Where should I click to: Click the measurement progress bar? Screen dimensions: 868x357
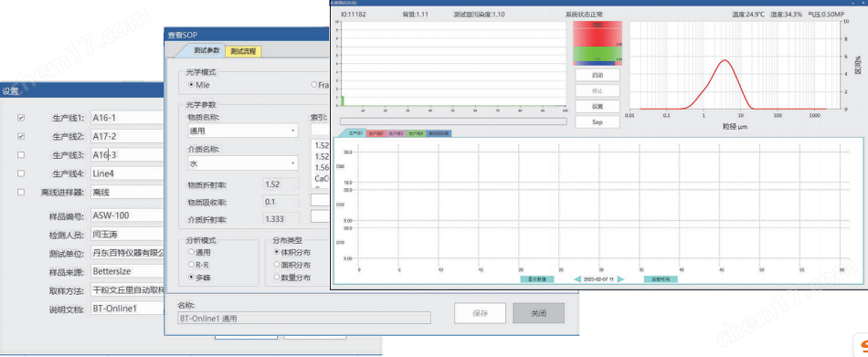[453, 121]
